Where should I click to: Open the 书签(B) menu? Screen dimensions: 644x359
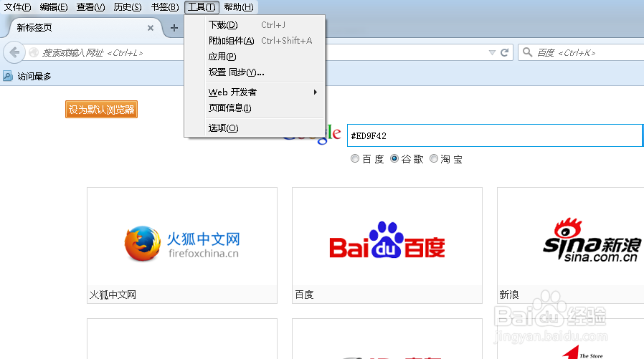165,7
